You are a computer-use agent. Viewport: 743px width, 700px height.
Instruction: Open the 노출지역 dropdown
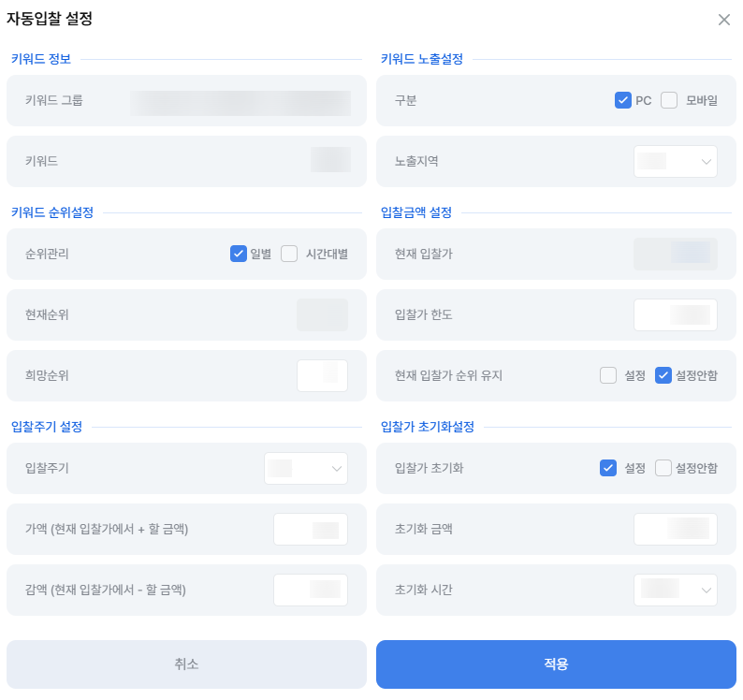[x=676, y=161]
